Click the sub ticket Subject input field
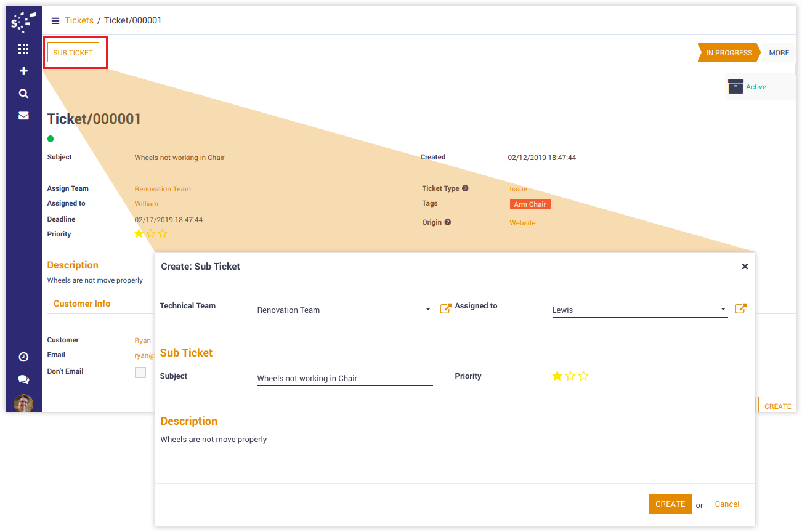 344,379
